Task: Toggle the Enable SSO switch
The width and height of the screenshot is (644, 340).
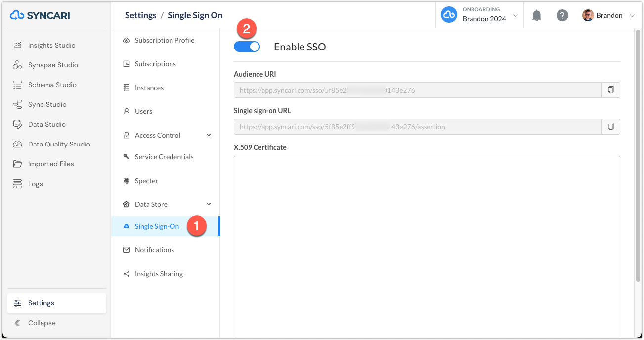Action: pos(247,47)
